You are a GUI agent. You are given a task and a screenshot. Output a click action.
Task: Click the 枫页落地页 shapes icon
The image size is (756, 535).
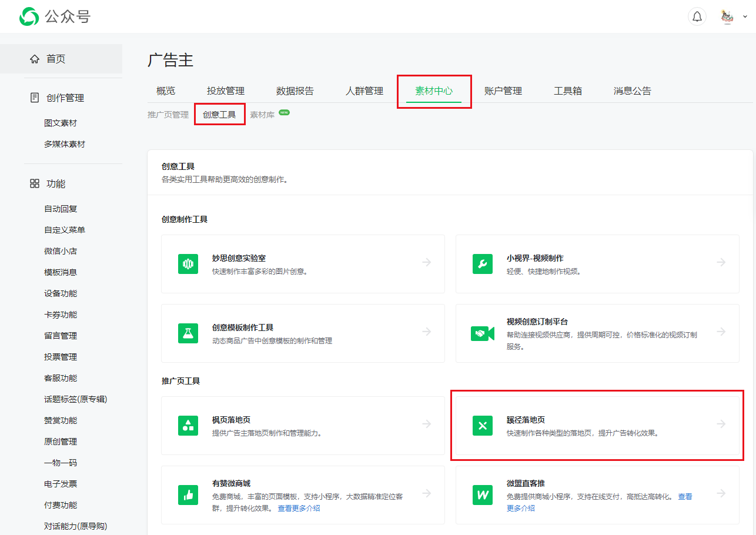[x=188, y=426]
